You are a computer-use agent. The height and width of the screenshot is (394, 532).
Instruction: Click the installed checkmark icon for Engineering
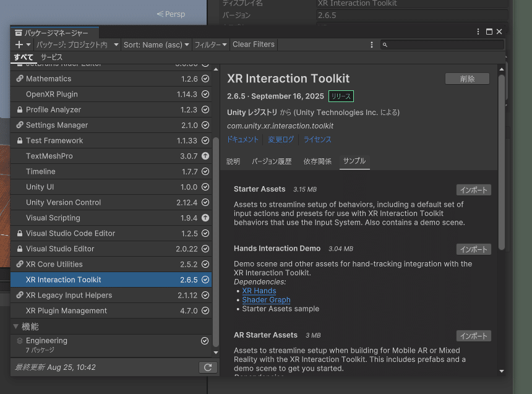tap(205, 341)
